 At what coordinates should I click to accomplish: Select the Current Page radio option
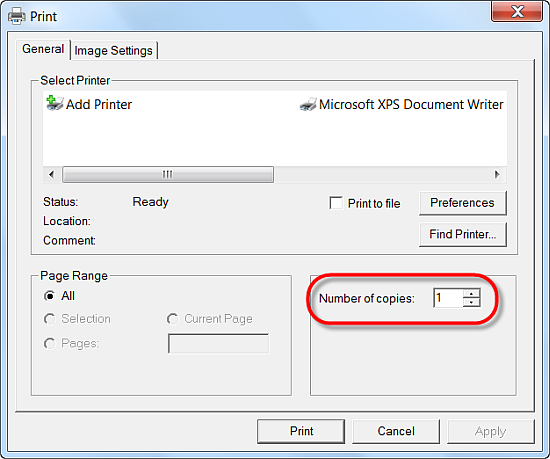[172, 319]
